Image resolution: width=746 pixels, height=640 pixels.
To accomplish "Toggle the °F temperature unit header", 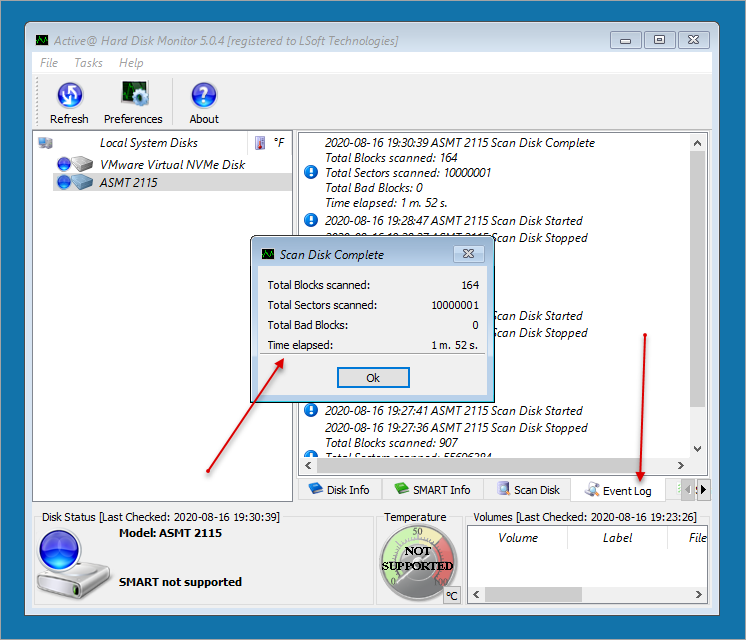I will (x=279, y=142).
